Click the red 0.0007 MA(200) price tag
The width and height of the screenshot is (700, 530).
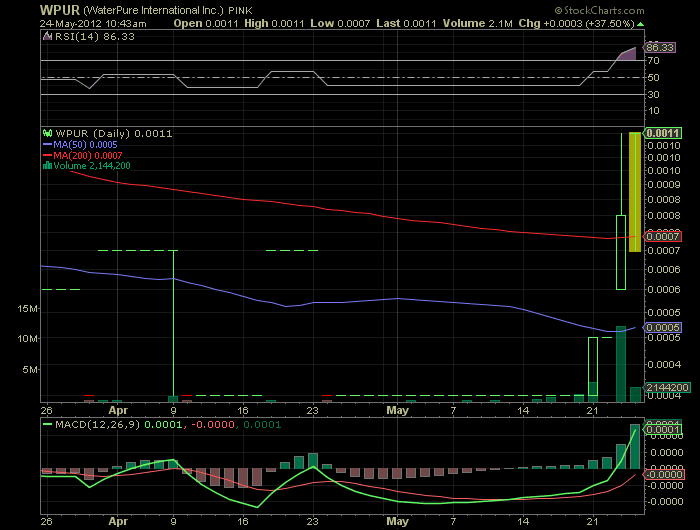[662, 236]
